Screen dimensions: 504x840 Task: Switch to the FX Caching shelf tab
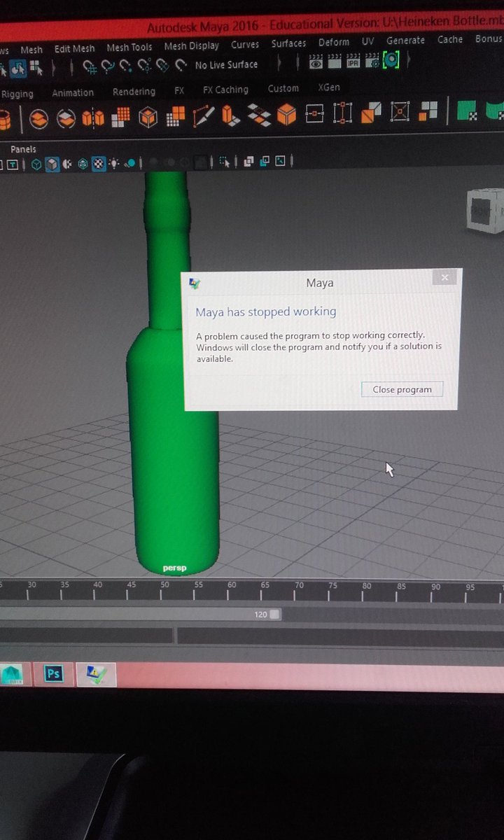tap(225, 90)
